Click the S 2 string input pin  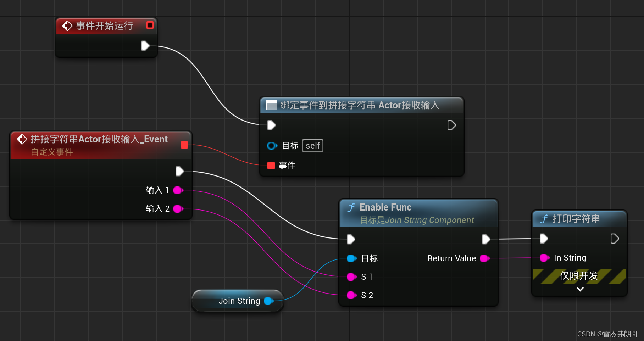(x=351, y=295)
